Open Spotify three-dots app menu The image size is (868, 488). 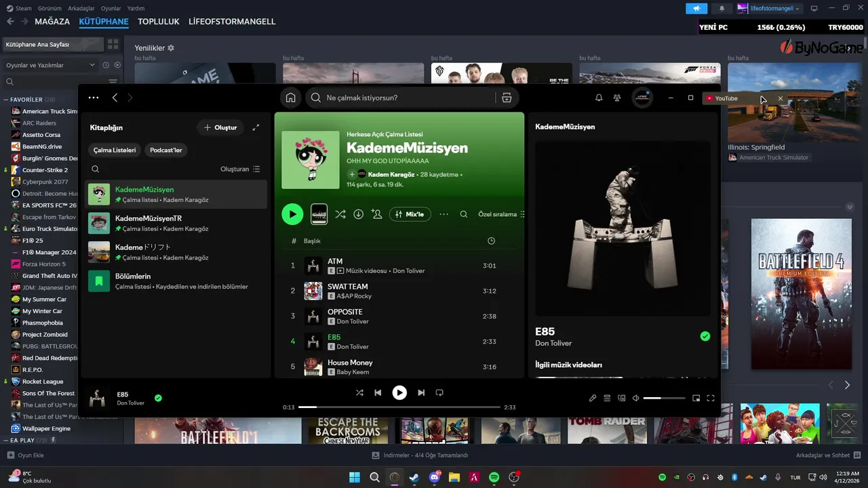[94, 98]
